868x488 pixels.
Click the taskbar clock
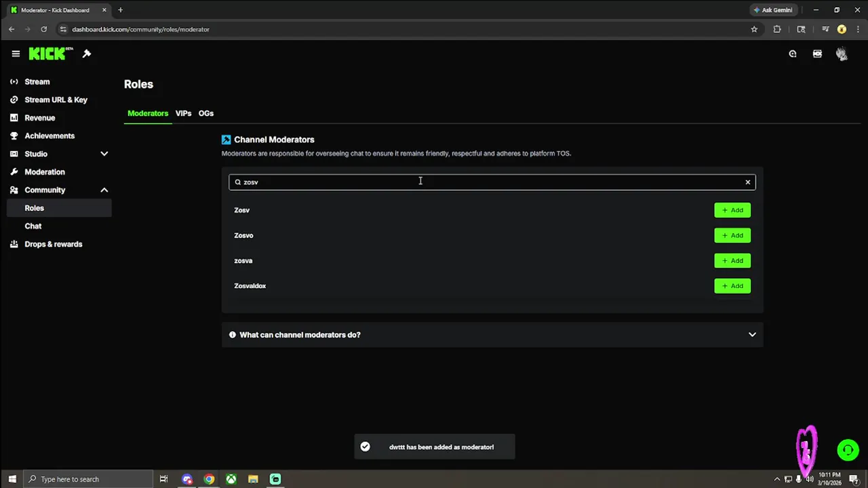830,479
